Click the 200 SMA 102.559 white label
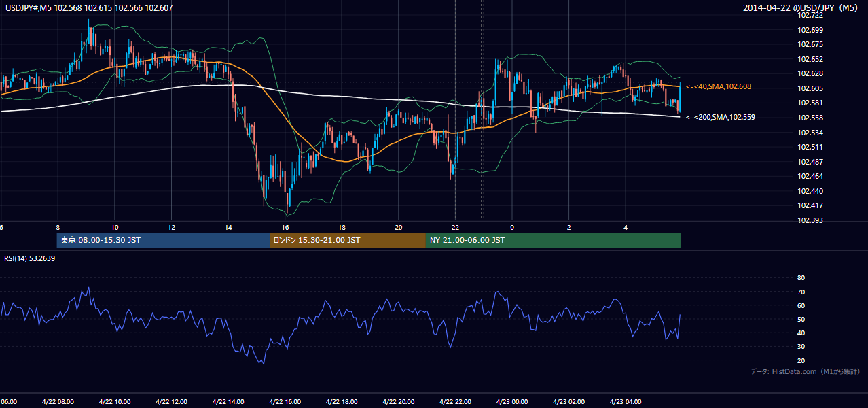 click(720, 117)
